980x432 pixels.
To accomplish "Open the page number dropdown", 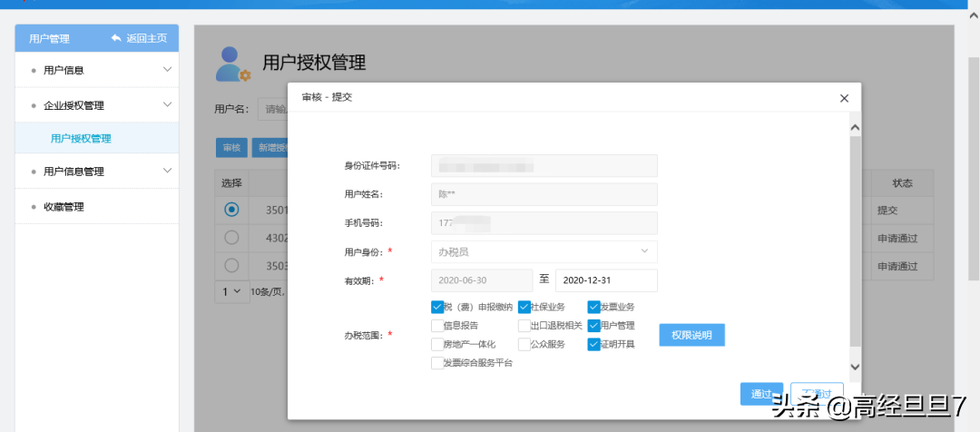I will point(232,291).
